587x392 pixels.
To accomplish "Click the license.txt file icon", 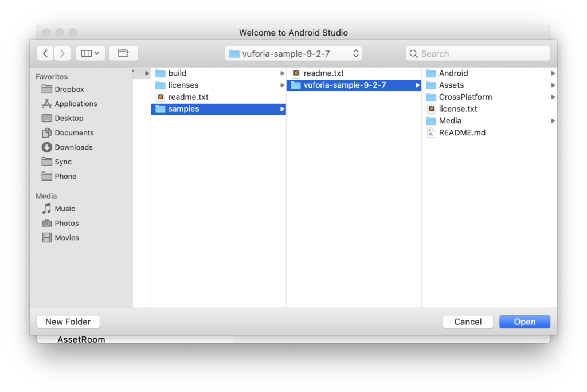I will (x=431, y=109).
